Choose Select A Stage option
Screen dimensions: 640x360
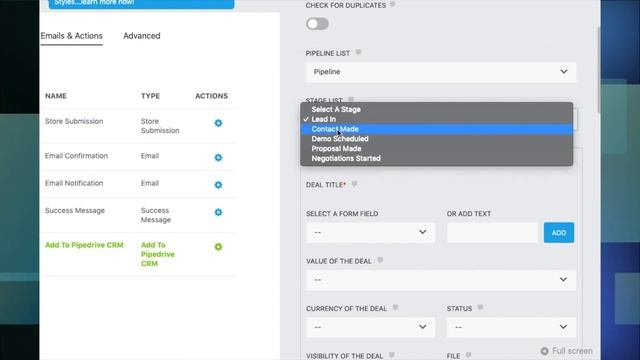[x=436, y=109]
